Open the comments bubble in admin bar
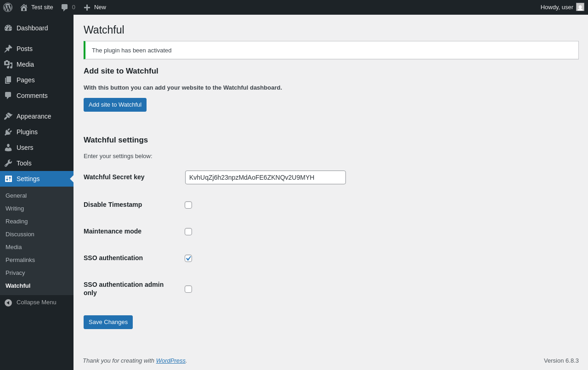The width and height of the screenshot is (588, 370). pyautogui.click(x=65, y=7)
